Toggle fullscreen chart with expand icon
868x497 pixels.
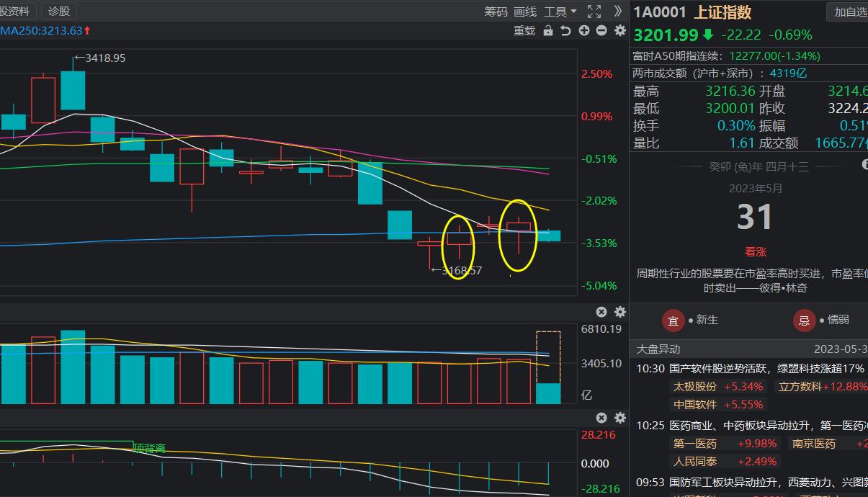[x=594, y=12]
